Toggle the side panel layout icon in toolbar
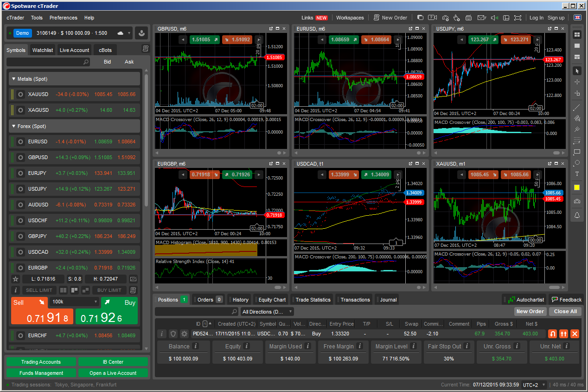This screenshot has height=392, width=588. tap(506, 18)
